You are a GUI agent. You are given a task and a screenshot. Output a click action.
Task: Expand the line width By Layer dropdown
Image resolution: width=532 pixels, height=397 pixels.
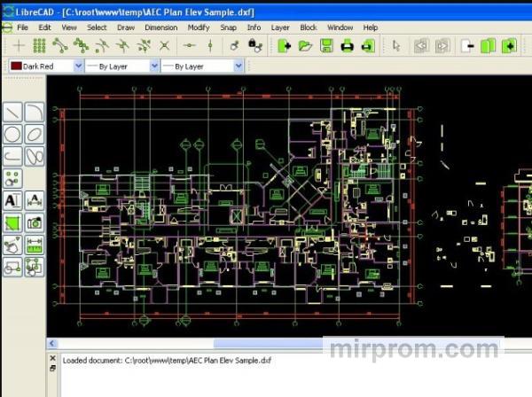tap(155, 66)
